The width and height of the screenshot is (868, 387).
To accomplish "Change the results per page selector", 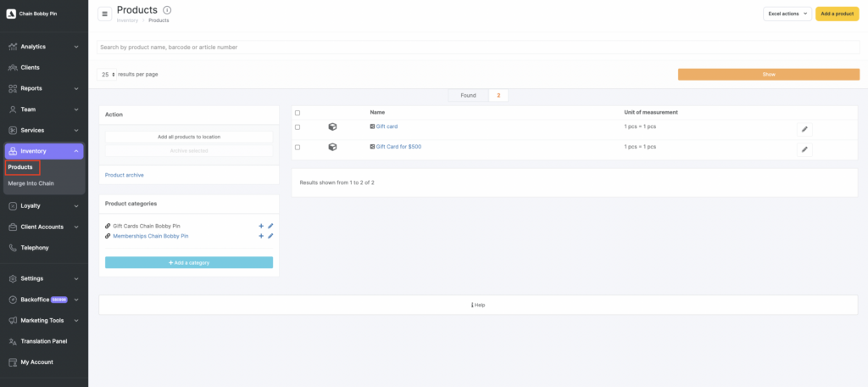I will click(108, 75).
